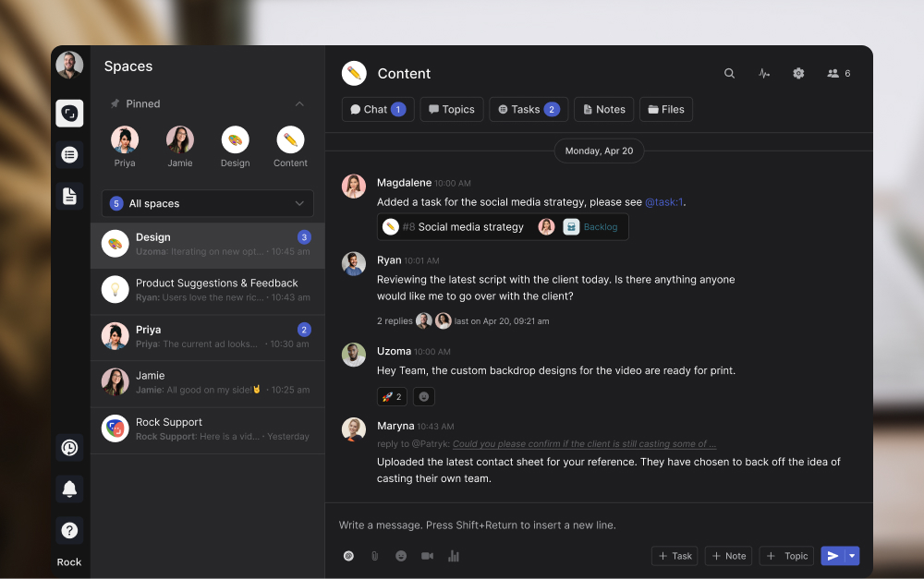The image size is (924, 579).
Task: Start a video call with camera icon
Action: pyautogui.click(x=427, y=556)
